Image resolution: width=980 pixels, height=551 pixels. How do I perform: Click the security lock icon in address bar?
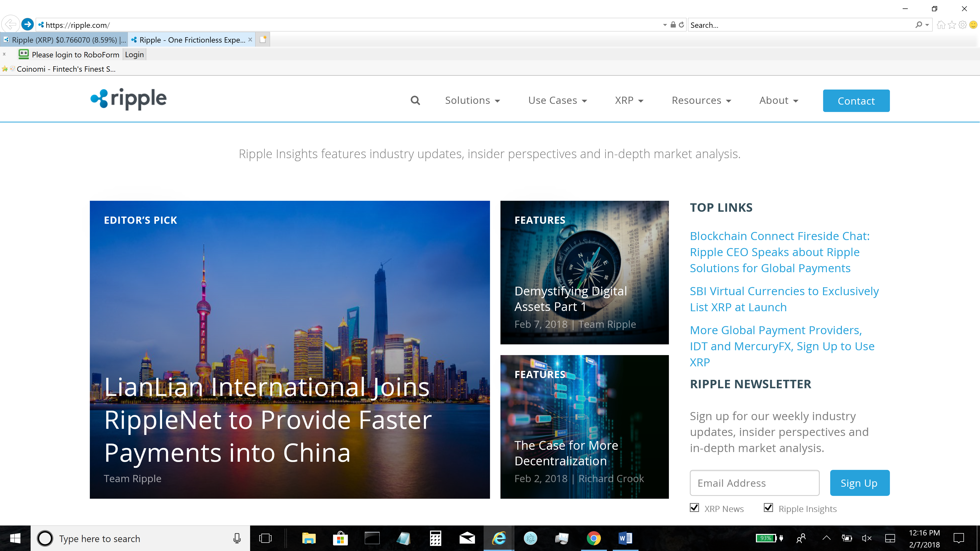[x=673, y=25]
